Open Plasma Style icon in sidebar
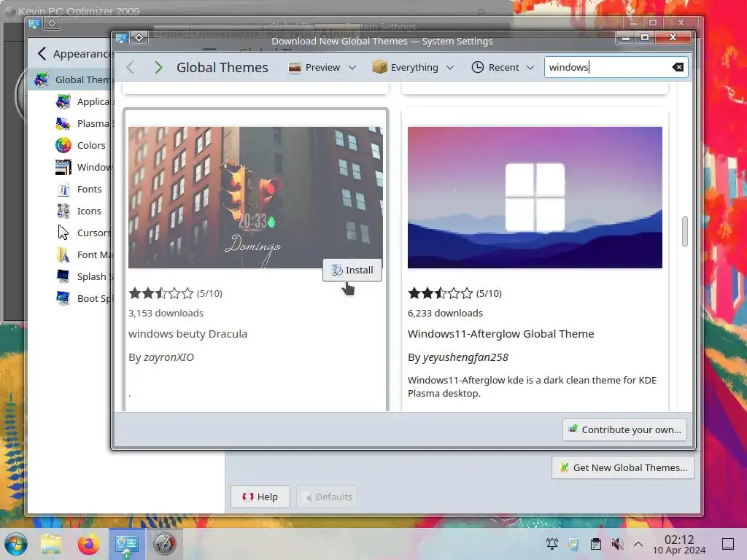Image resolution: width=747 pixels, height=560 pixels. (63, 123)
